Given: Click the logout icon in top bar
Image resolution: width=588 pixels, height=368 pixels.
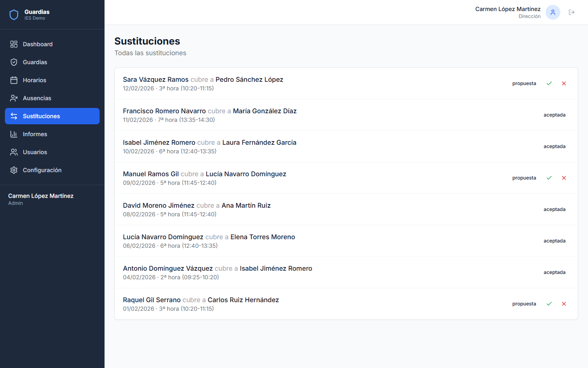Looking at the screenshot, I should 572,12.
